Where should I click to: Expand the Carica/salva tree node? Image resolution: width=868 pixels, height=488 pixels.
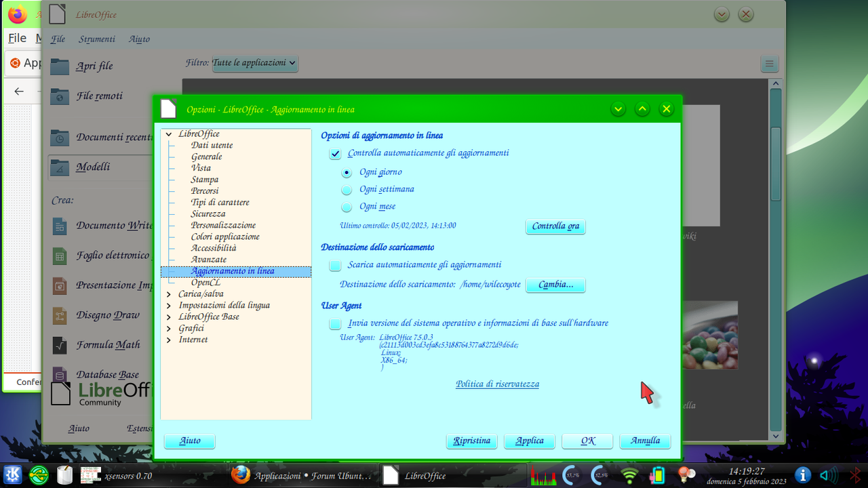169,294
